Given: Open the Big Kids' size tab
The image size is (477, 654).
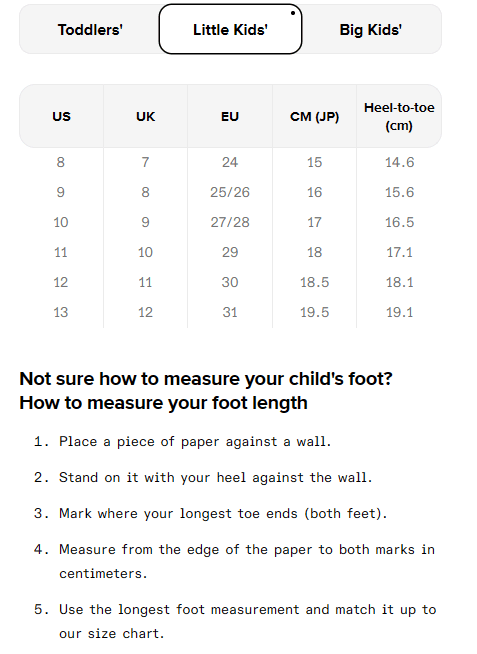Looking at the screenshot, I should pyautogui.click(x=371, y=30).
